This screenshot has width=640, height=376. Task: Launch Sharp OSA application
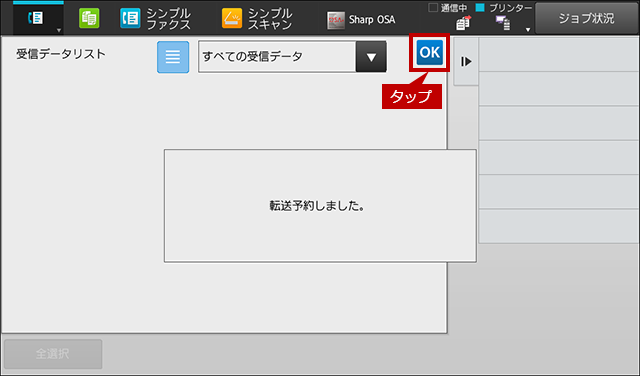[361, 20]
